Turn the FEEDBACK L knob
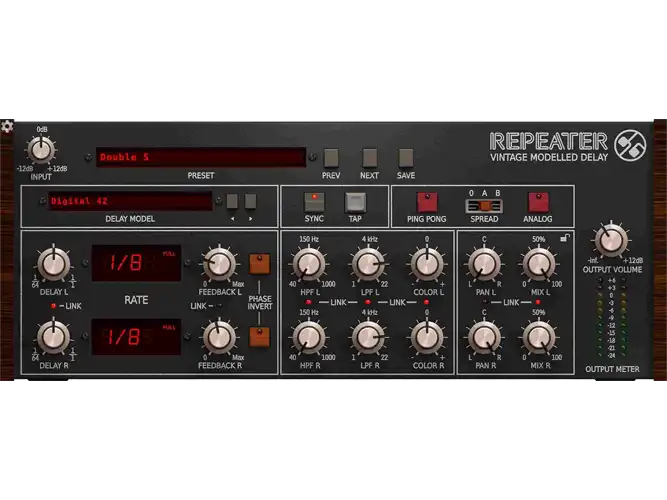This screenshot has height=500, width=667. pos(219,264)
